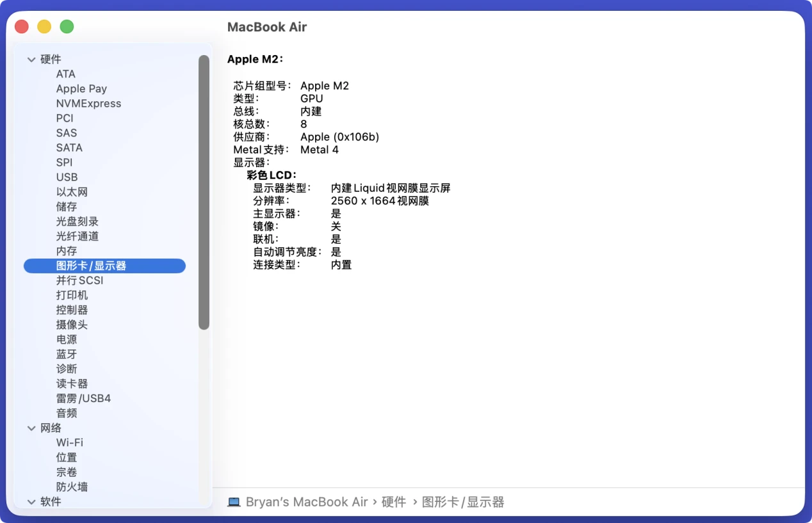This screenshot has height=523, width=812.
Task: Open the 防火墙 entry
Action: pos(72,487)
